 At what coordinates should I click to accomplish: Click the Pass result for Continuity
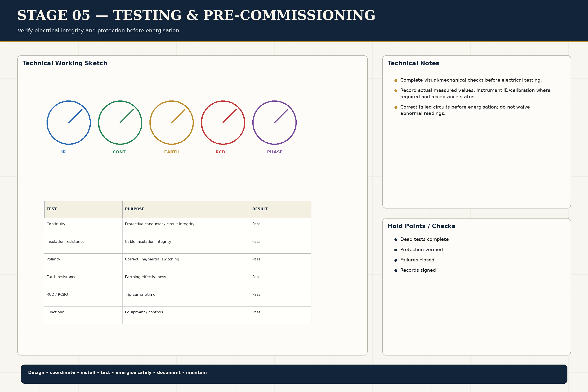pyautogui.click(x=281, y=227)
